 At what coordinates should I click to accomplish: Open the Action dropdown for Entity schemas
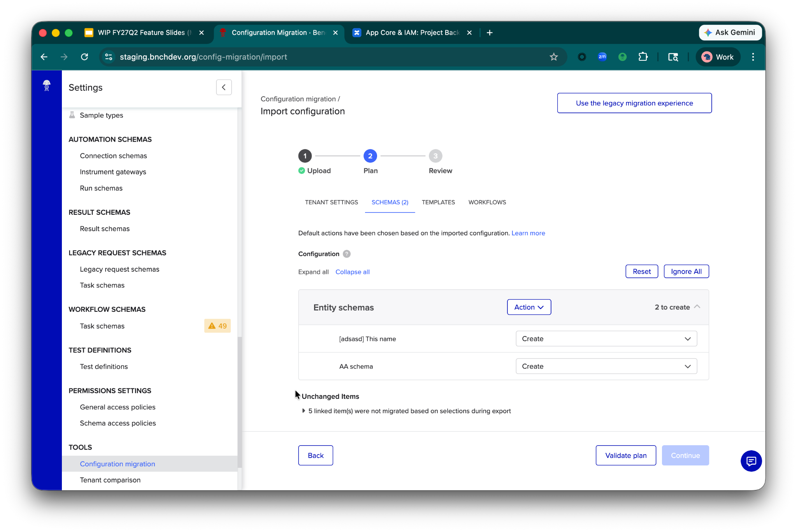click(x=529, y=307)
